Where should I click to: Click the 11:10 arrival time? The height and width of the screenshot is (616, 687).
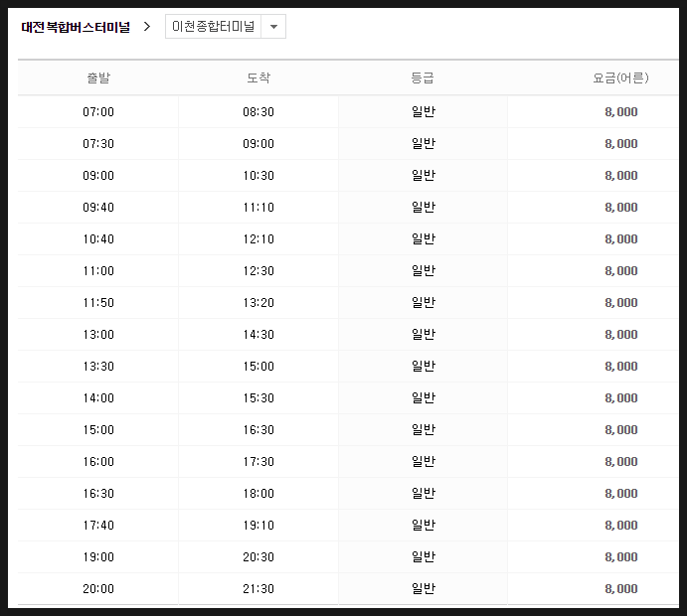pos(258,207)
